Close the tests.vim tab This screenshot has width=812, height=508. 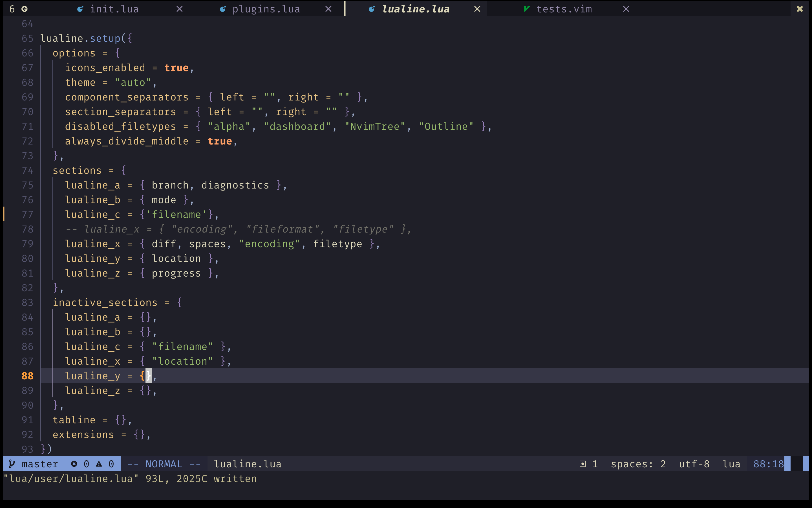click(626, 9)
